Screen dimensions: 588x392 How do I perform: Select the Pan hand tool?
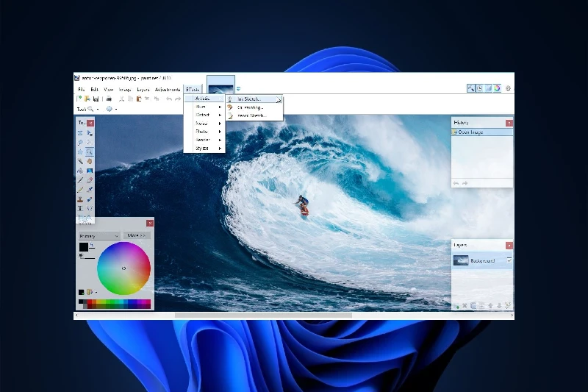[89, 161]
